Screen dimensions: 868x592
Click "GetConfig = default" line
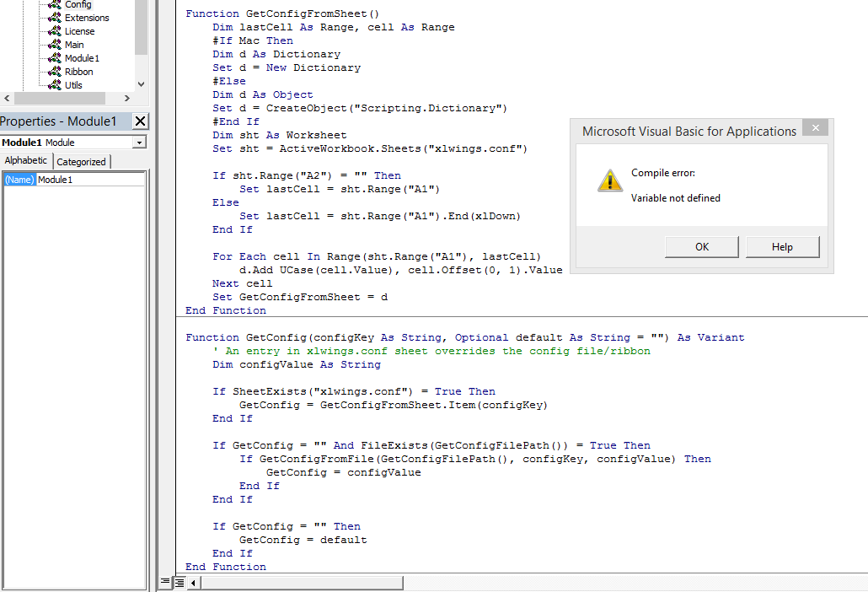click(x=303, y=540)
